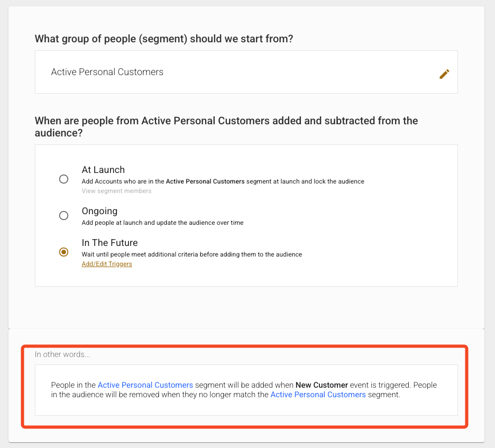The height and width of the screenshot is (448, 495).
Task: Click the Add/Edit Triggers link
Action: point(107,264)
